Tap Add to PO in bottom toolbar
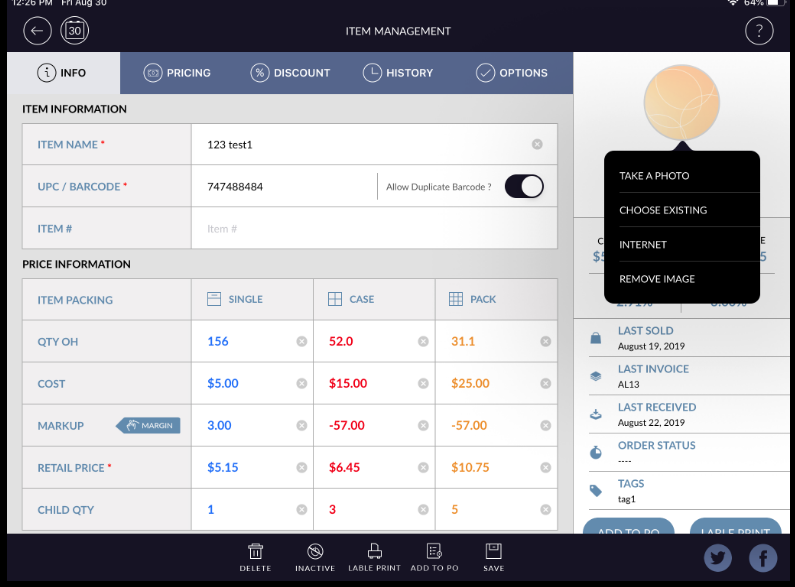 (x=434, y=557)
